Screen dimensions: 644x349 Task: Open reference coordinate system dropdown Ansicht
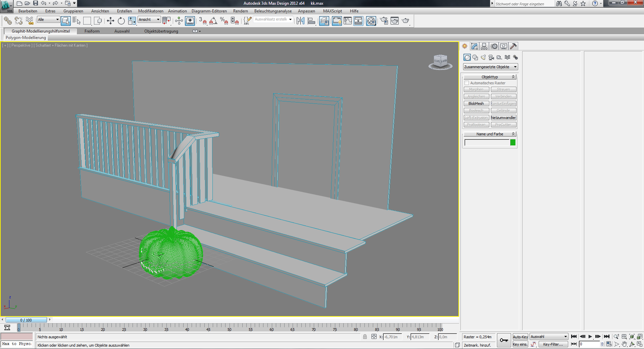pyautogui.click(x=149, y=19)
